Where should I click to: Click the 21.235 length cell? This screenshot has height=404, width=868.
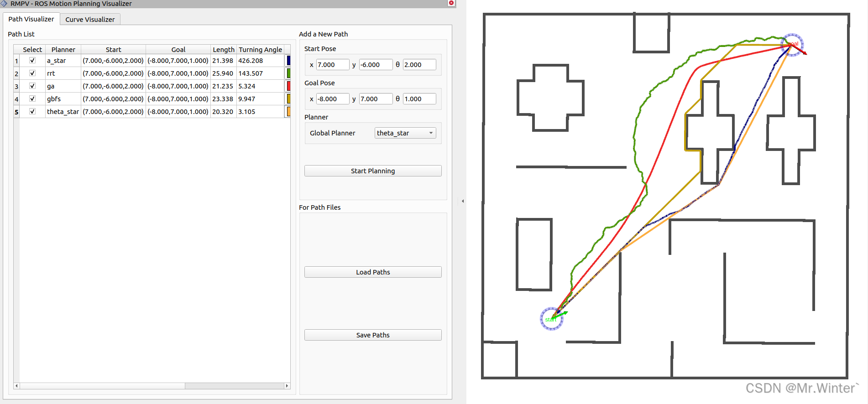[224, 86]
